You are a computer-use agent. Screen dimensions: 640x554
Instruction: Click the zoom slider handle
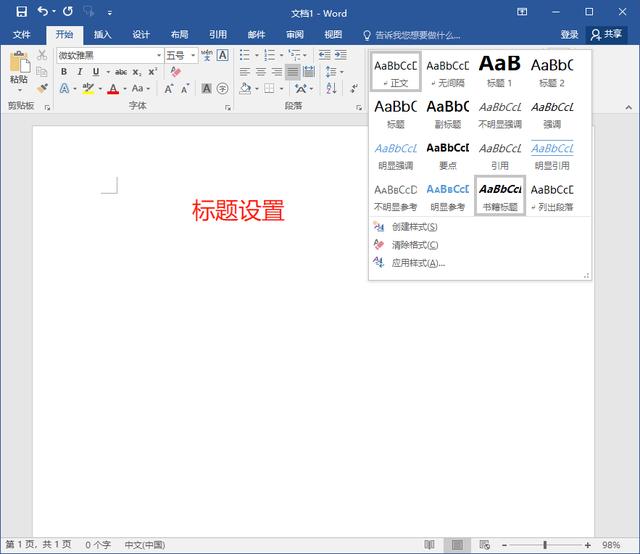pos(545,545)
